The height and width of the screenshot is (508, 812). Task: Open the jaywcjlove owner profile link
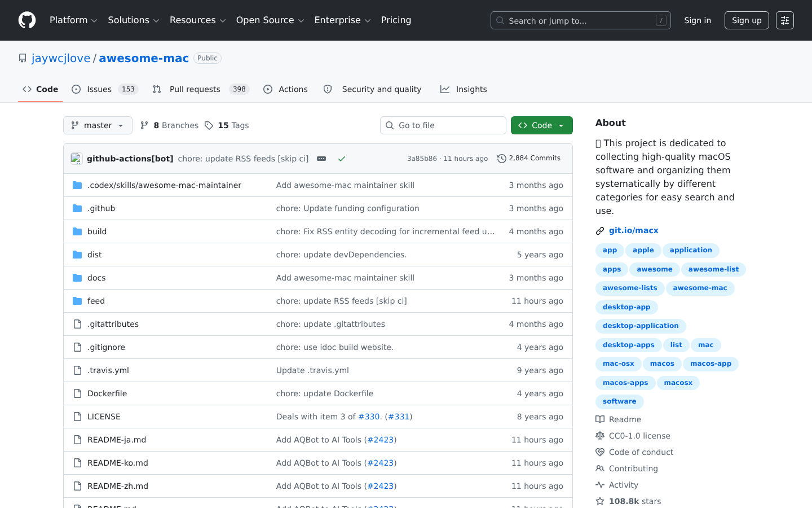pyautogui.click(x=61, y=58)
